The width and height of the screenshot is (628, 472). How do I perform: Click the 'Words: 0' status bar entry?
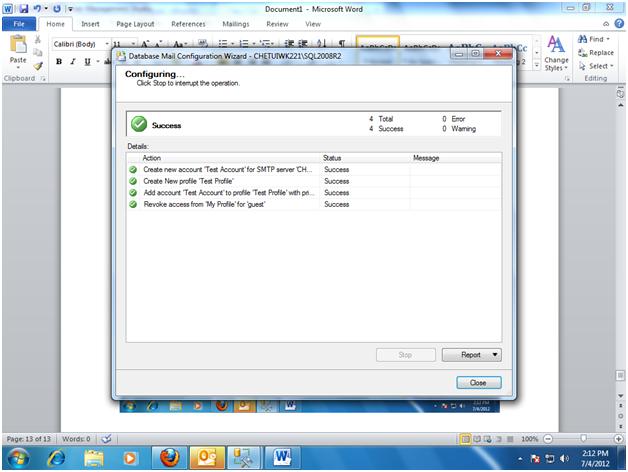click(76, 439)
